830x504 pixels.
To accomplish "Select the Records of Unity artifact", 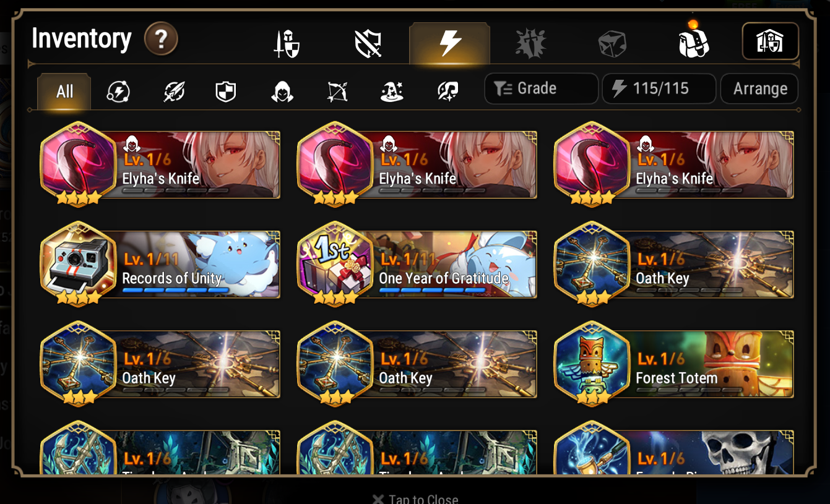I will coord(160,264).
